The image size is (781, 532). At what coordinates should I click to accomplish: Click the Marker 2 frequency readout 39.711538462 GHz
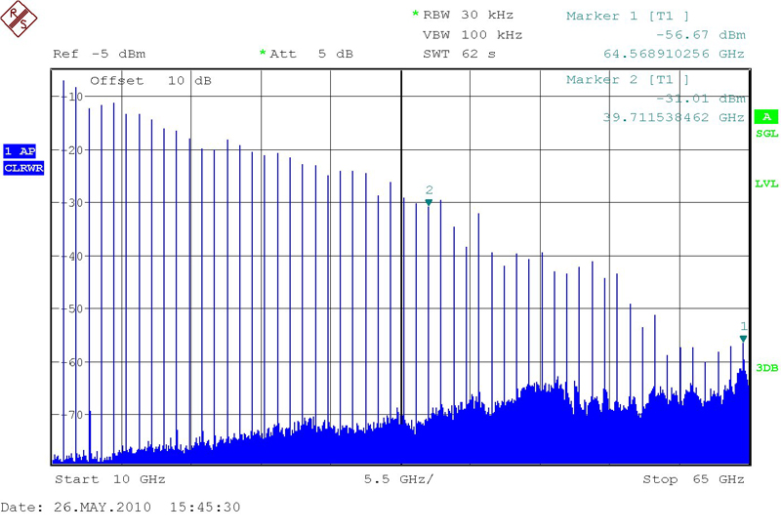pyautogui.click(x=674, y=117)
